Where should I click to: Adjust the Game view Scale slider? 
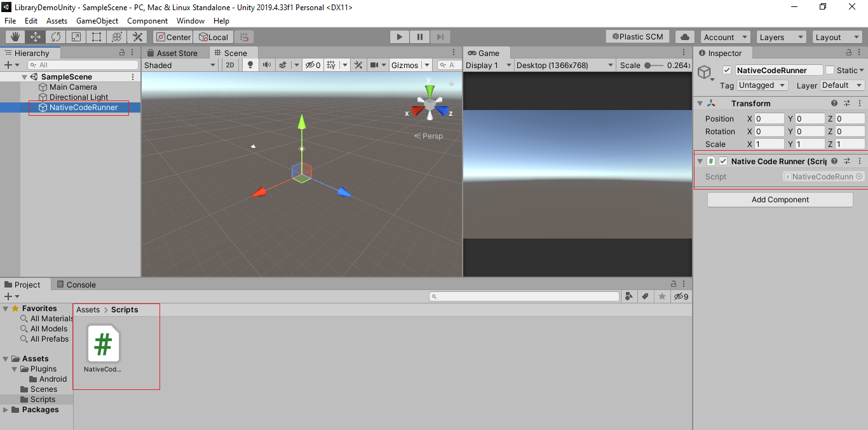click(x=654, y=65)
